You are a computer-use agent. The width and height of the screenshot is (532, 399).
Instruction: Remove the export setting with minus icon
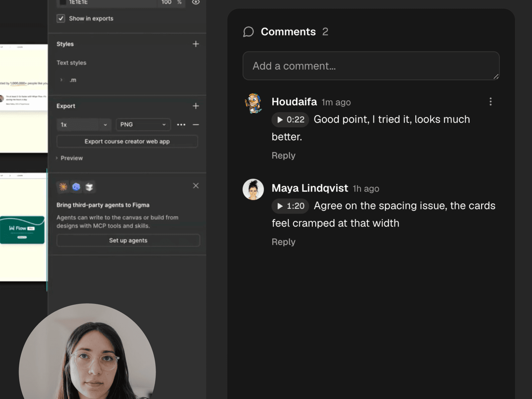(196, 125)
